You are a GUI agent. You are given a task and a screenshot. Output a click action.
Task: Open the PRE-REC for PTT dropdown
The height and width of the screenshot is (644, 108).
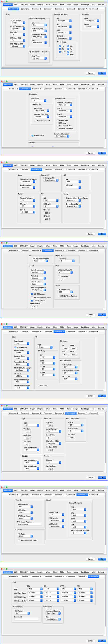[x=18, y=46]
